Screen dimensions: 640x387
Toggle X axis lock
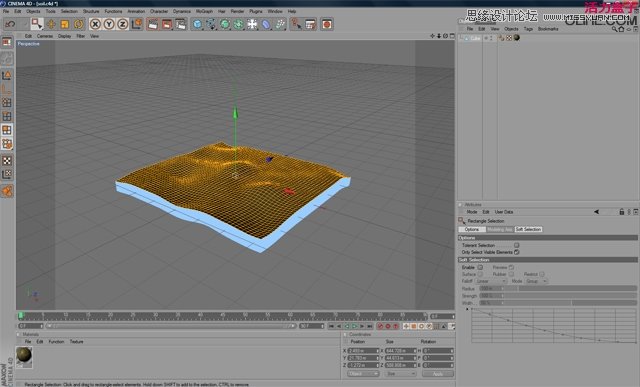95,24
